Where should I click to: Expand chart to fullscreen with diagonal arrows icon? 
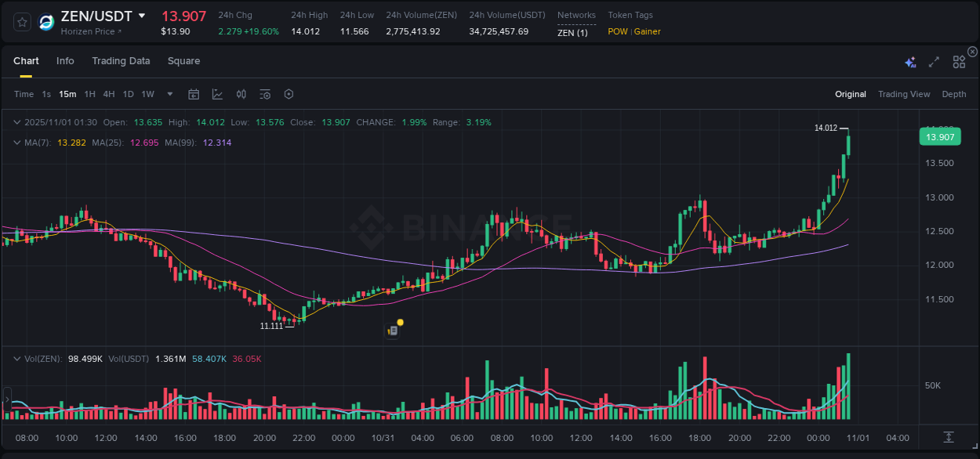(x=933, y=62)
